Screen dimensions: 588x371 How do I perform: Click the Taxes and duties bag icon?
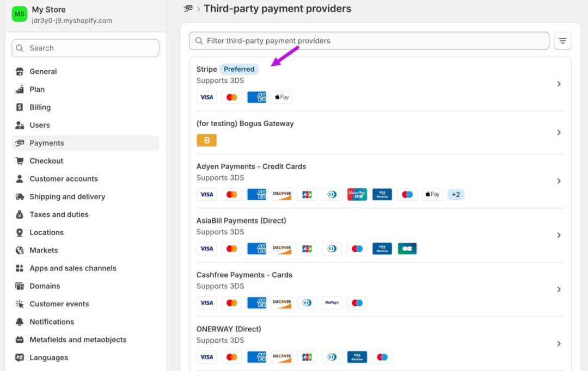pos(20,215)
